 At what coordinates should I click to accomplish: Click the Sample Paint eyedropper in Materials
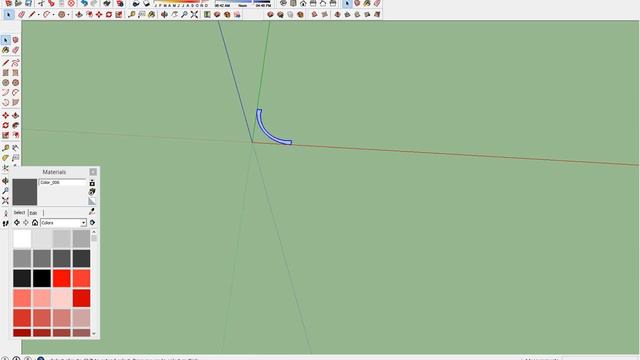pos(92,211)
